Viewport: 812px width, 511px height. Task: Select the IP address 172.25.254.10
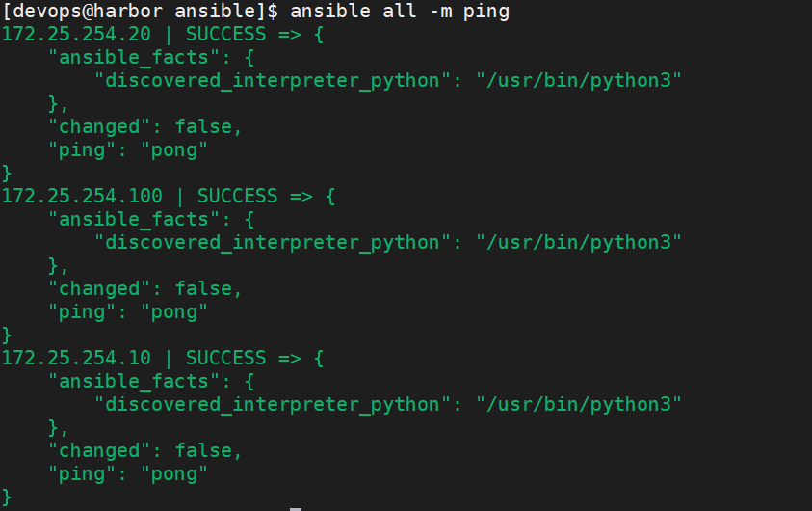pyautogui.click(x=76, y=358)
